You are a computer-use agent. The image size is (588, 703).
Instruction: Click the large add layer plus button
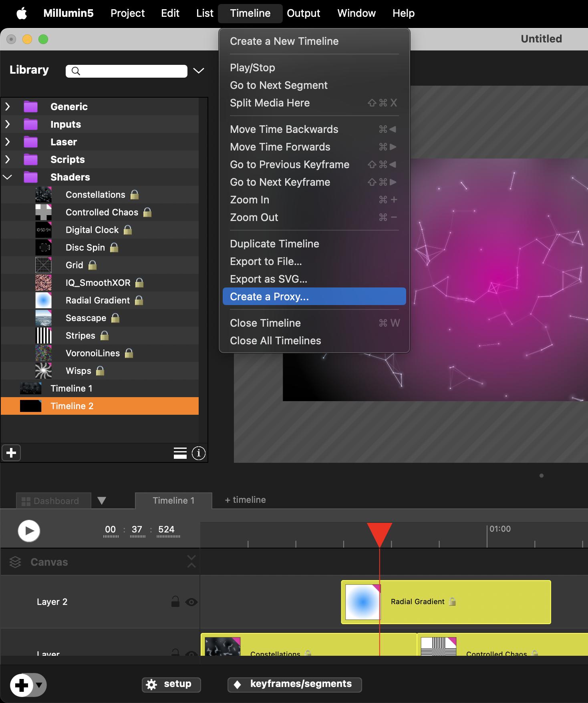pyautogui.click(x=22, y=685)
